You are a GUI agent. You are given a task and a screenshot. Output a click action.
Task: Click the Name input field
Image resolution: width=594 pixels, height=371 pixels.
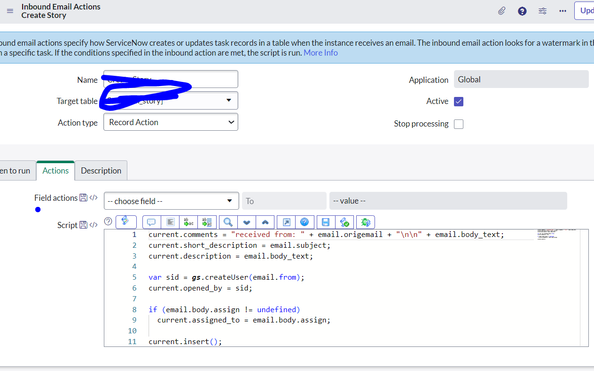(171, 79)
